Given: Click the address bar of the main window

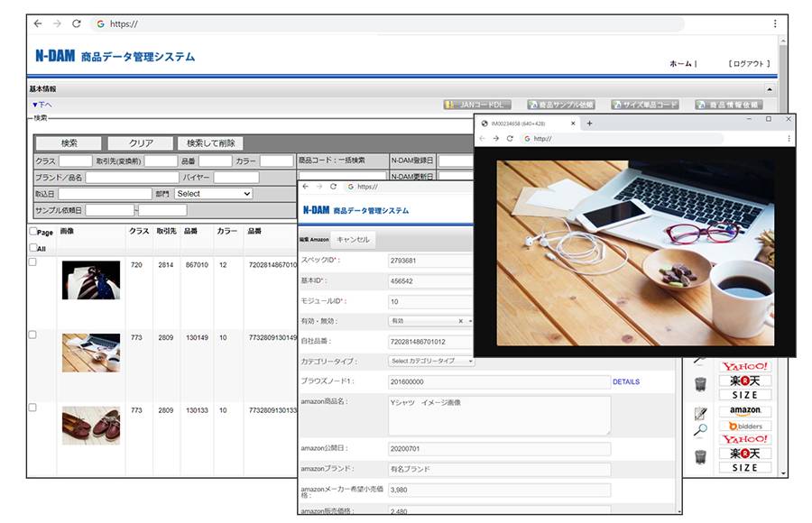Looking at the screenshot, I should click(388, 23).
